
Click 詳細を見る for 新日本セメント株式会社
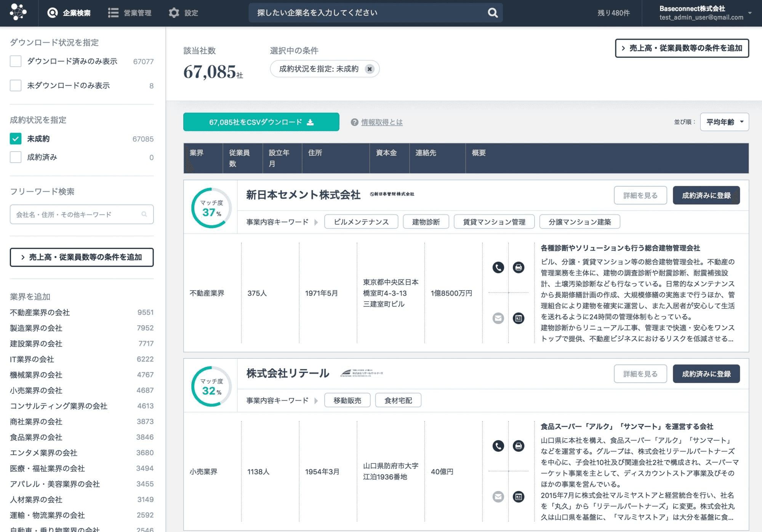click(x=640, y=195)
